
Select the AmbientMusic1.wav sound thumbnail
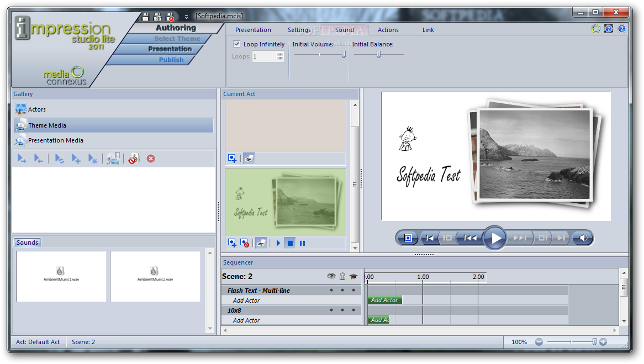61,276
